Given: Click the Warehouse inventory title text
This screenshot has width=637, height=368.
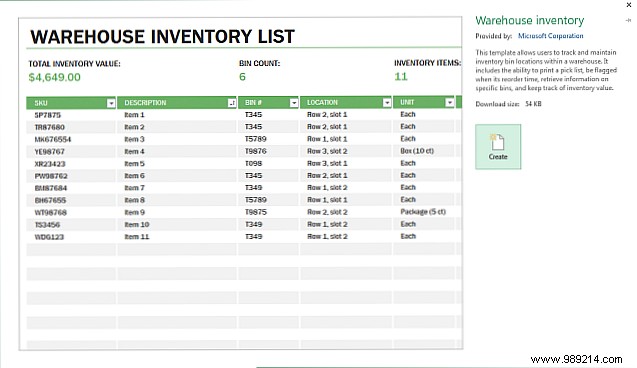Looking at the screenshot, I should pos(530,20).
